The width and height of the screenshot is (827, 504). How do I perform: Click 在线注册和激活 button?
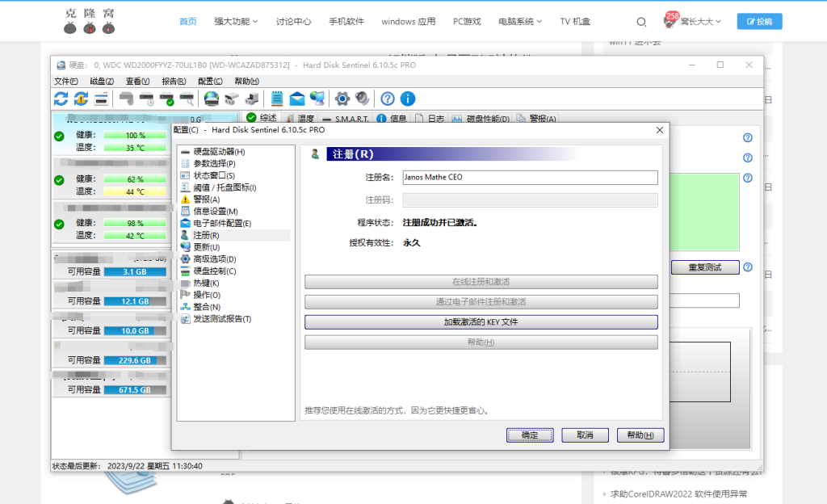click(x=481, y=282)
